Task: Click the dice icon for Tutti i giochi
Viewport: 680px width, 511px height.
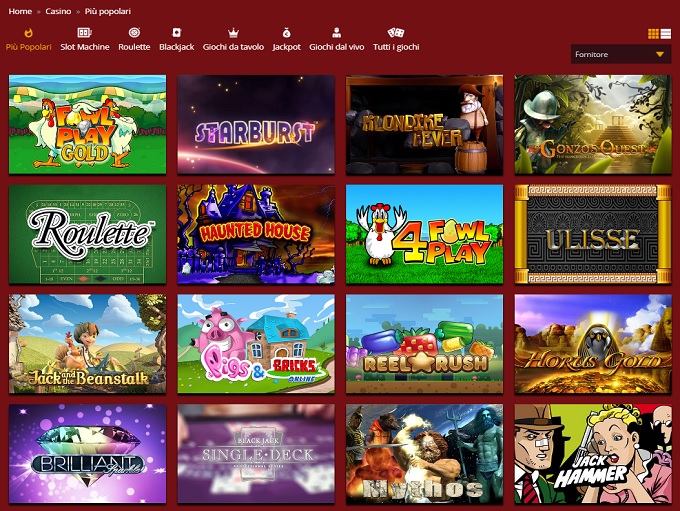Action: (x=396, y=33)
